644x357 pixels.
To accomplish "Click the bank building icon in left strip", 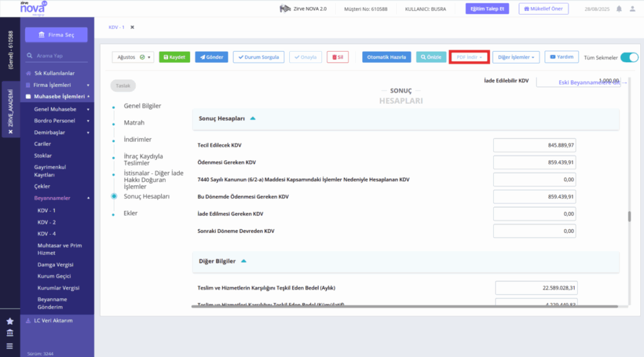I will click(10, 332).
